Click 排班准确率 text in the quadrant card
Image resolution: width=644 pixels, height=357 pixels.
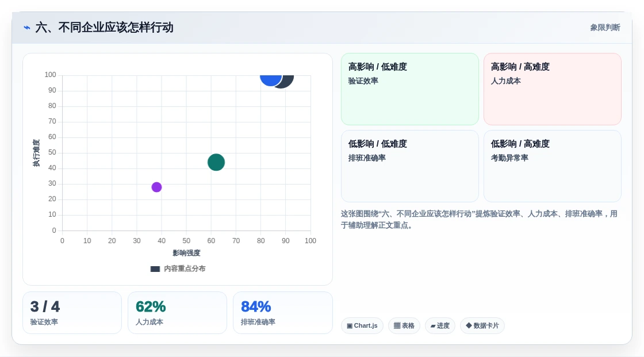367,158
